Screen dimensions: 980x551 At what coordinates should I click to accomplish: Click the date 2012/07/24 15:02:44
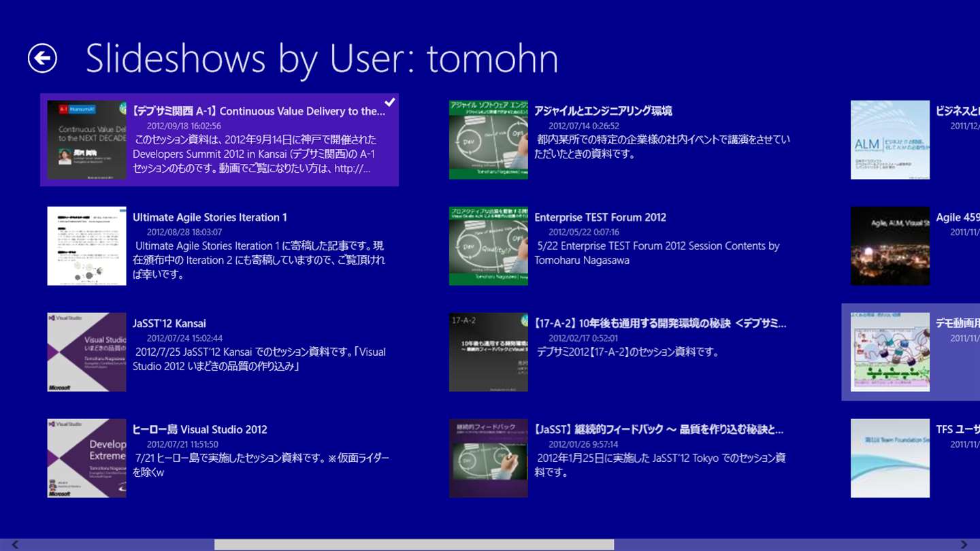coord(184,338)
